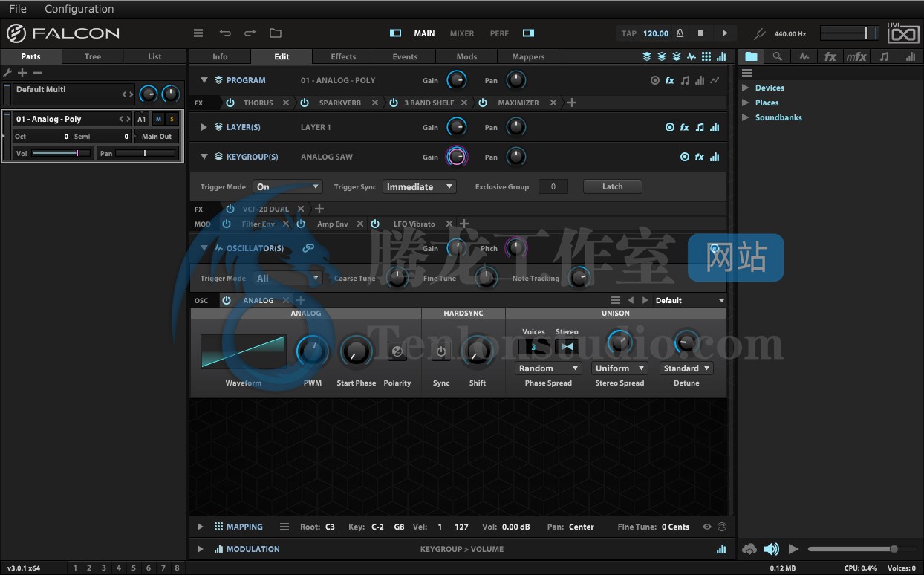Open the browser panel hamburger menu

coord(747,73)
